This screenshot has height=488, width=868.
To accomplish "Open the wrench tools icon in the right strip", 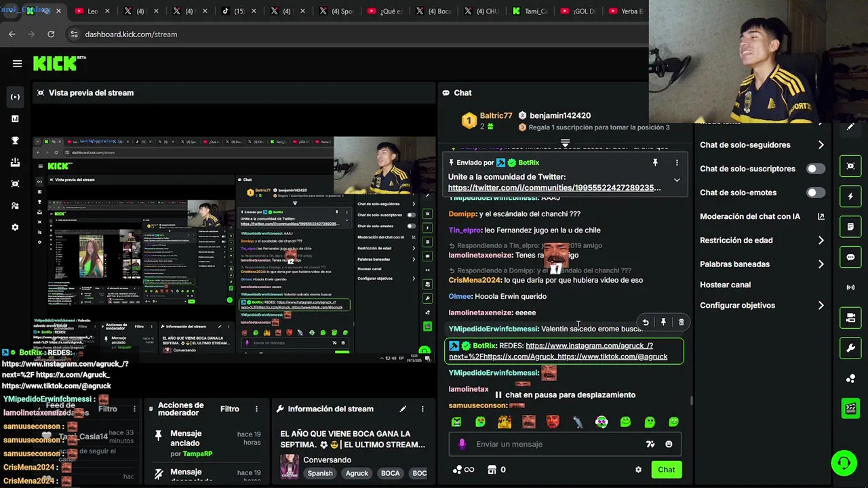I will click(x=850, y=348).
